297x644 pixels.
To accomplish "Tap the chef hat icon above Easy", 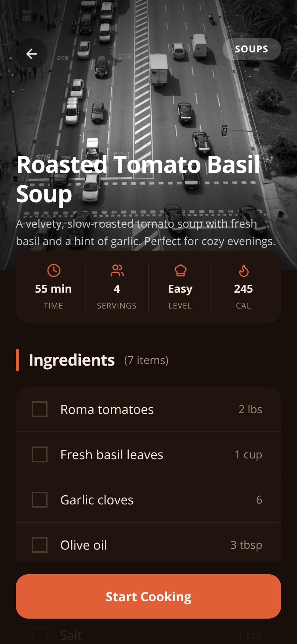I will [x=180, y=270].
